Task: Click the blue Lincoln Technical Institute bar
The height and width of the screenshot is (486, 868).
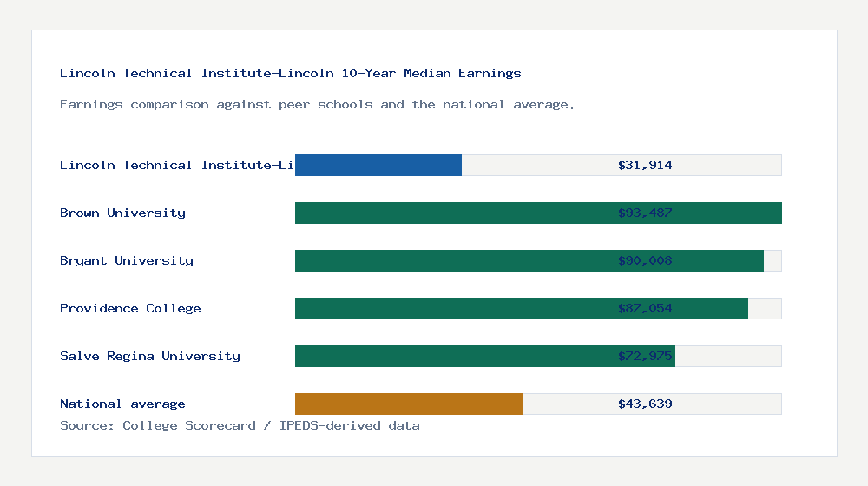Action: click(x=378, y=166)
